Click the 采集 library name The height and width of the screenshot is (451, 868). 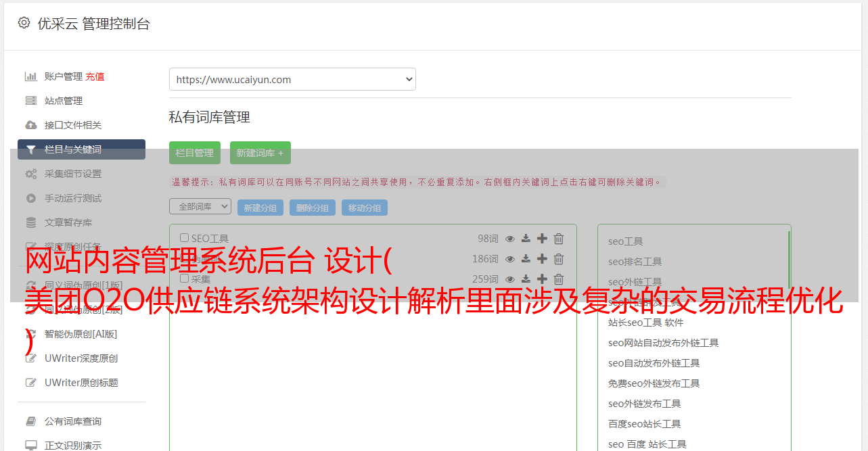click(201, 279)
